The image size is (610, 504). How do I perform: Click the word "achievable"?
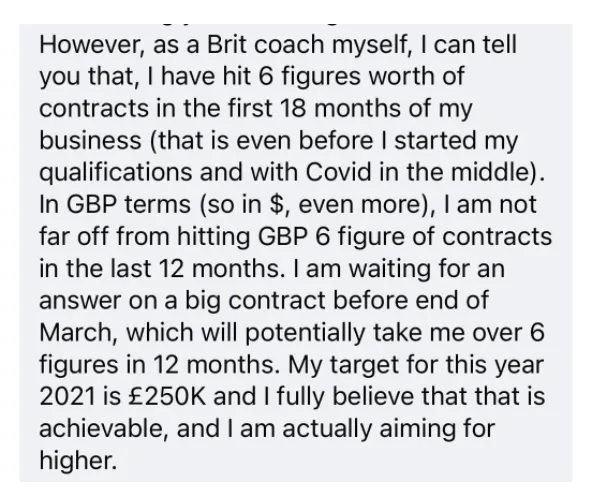(104, 428)
